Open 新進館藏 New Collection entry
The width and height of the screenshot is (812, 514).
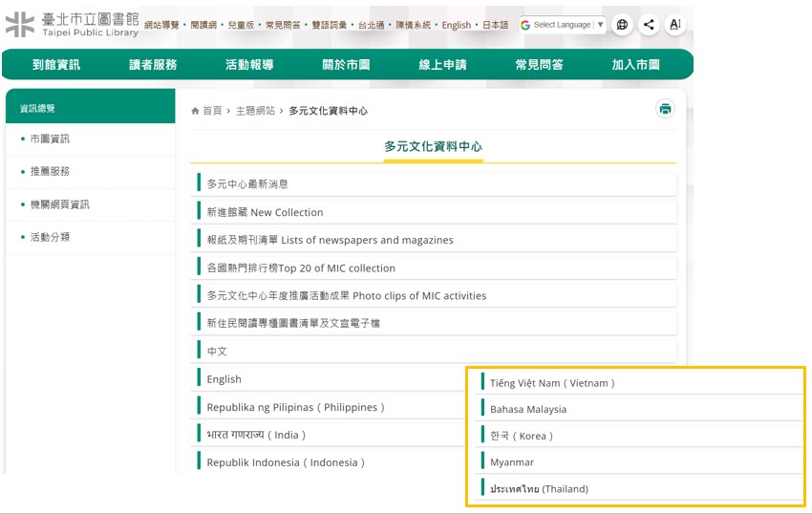coord(265,212)
